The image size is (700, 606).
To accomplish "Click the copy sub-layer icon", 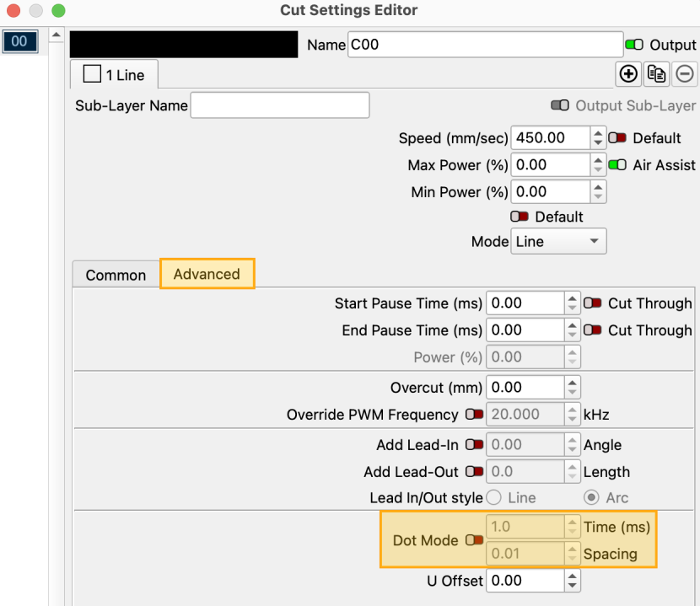I will 656,74.
